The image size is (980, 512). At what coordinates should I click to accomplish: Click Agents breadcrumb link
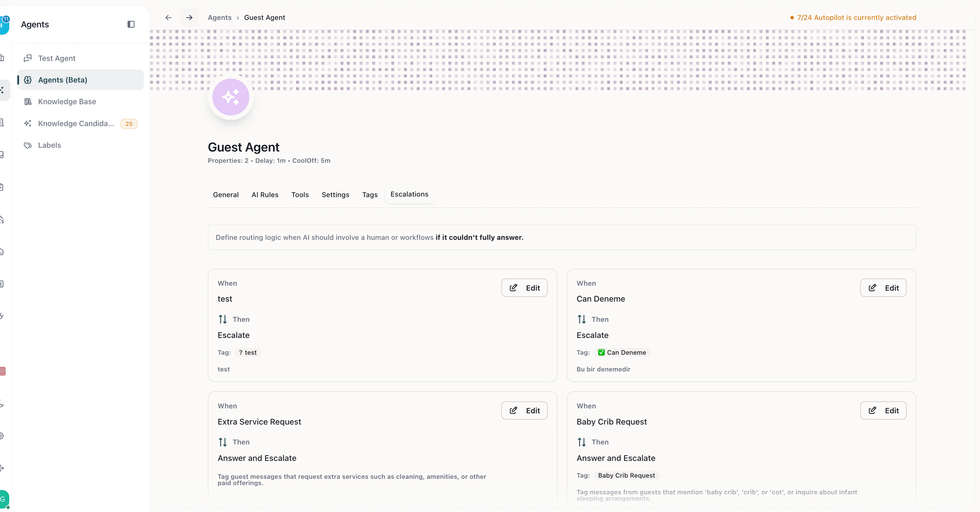pyautogui.click(x=220, y=18)
